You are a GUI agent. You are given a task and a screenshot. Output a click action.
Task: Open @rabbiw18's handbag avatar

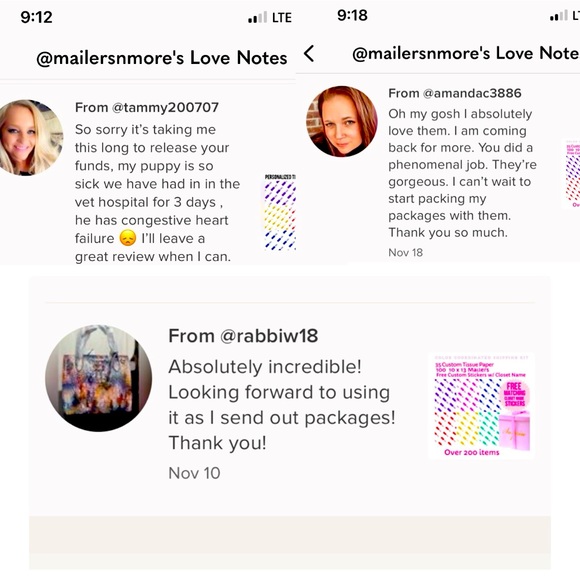click(98, 378)
